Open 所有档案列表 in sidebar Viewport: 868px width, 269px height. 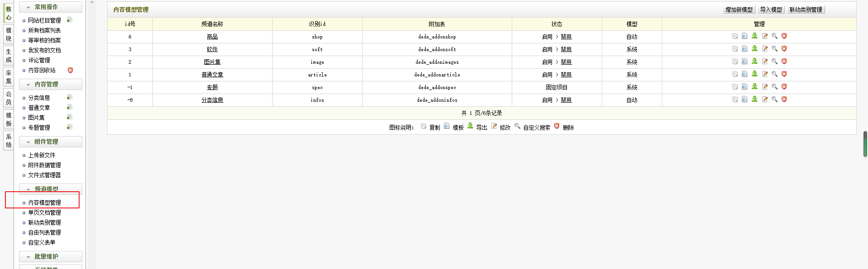click(x=44, y=30)
